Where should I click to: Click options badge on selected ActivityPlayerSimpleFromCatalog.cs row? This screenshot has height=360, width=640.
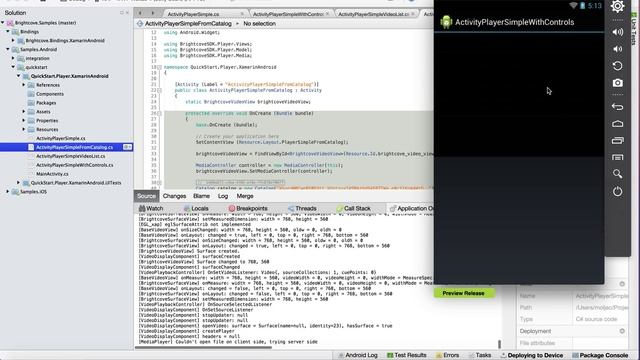pos(127,147)
